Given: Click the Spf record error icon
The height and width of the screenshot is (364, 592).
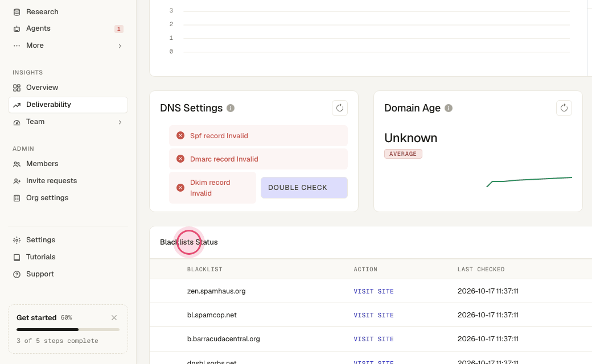Looking at the screenshot, I should coord(180,135).
